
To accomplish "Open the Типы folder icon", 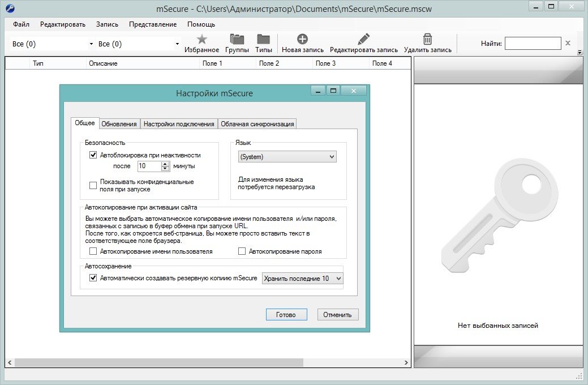I will (264, 39).
